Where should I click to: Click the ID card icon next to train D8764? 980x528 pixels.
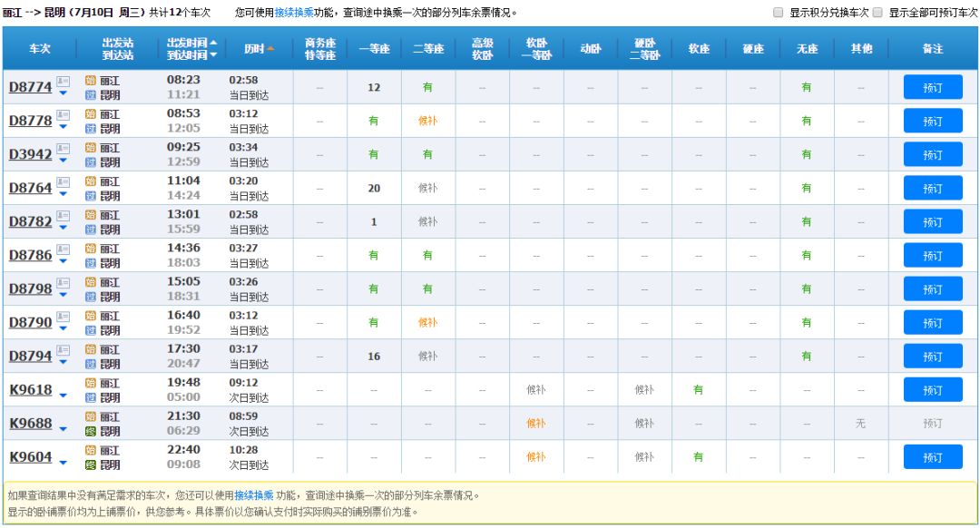pos(63,181)
